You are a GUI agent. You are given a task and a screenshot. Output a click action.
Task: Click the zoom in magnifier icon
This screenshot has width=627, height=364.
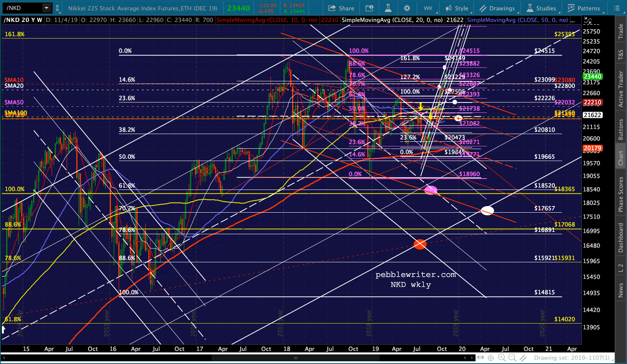click(x=502, y=358)
